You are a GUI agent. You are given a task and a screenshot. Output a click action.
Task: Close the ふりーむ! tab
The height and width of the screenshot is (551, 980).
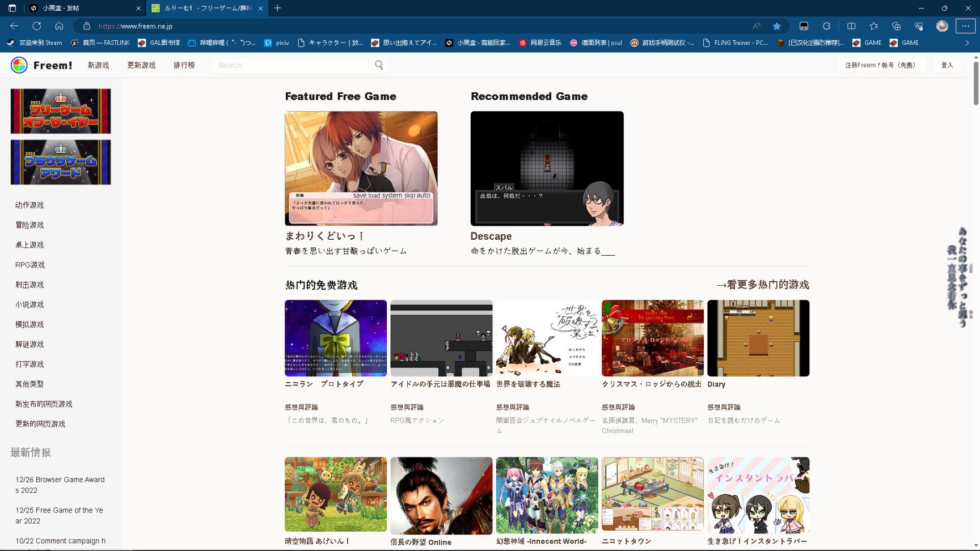[260, 9]
